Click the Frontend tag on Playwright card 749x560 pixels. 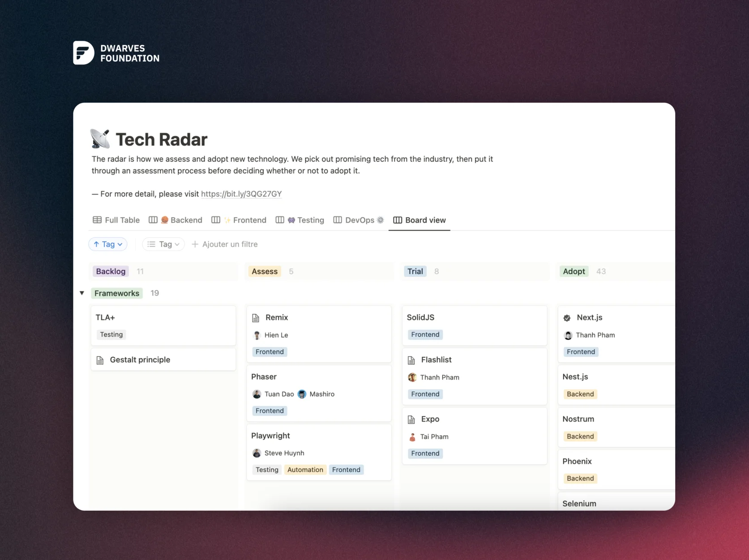click(x=346, y=470)
